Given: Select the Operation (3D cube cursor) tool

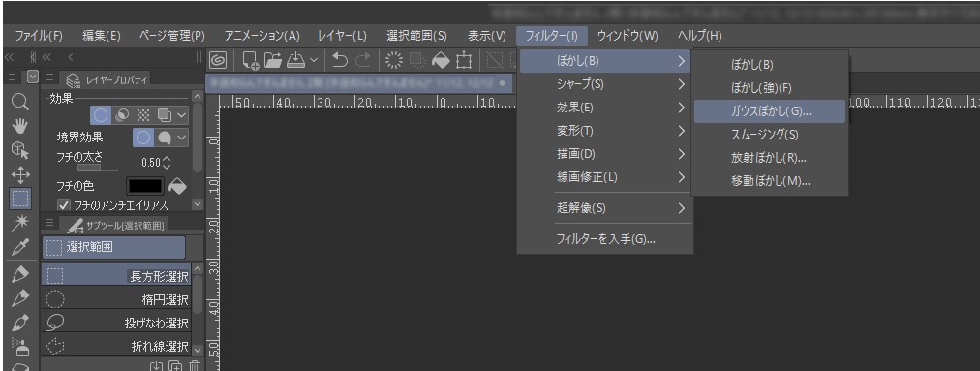Looking at the screenshot, I should [x=20, y=150].
